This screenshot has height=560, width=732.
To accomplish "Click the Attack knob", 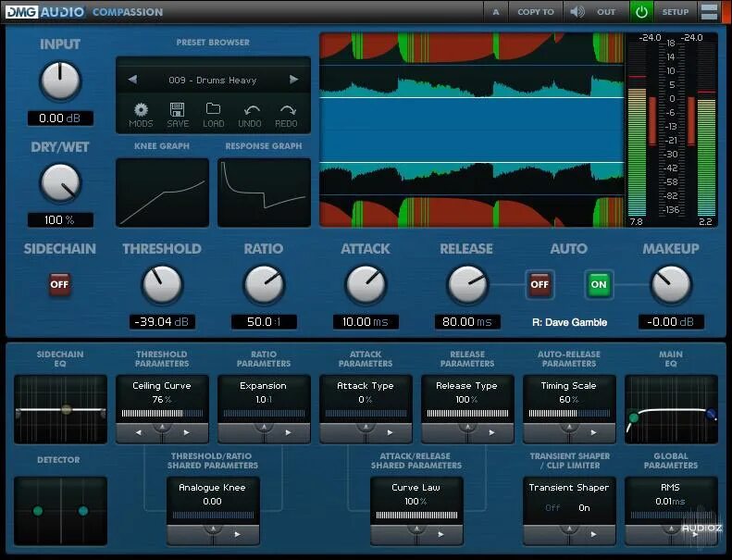I will [366, 284].
